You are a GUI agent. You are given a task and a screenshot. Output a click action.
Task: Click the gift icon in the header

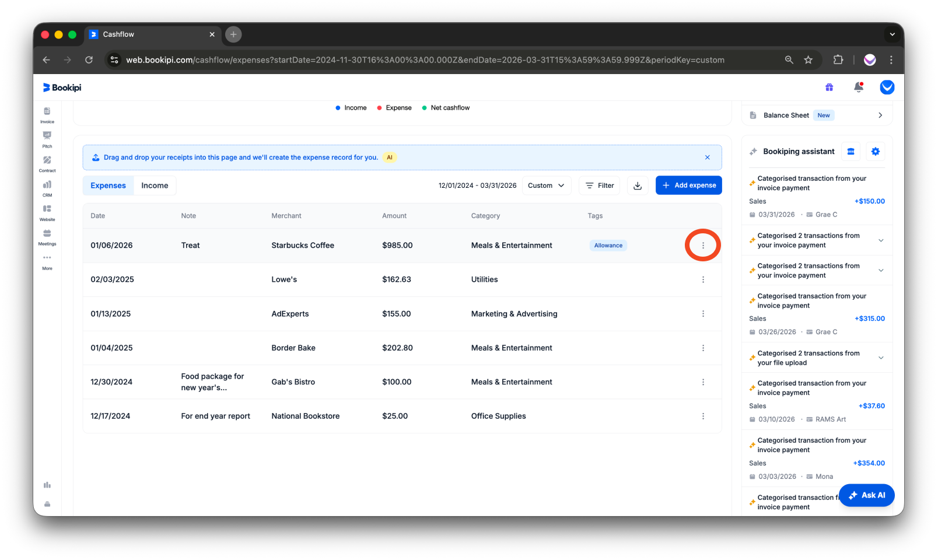coord(829,87)
